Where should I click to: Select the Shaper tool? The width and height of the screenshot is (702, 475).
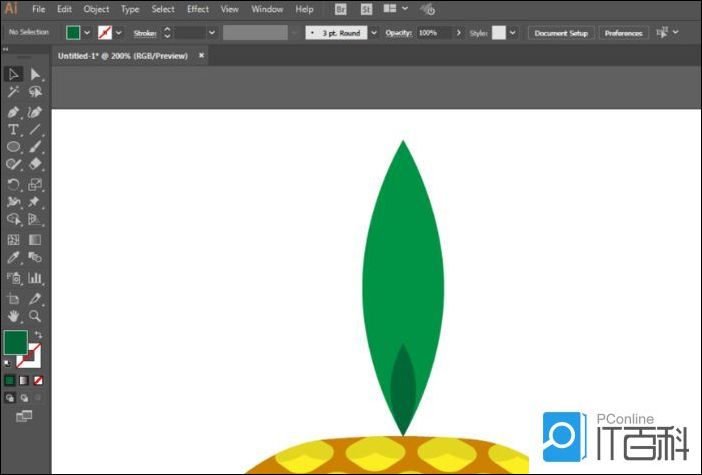(x=13, y=164)
